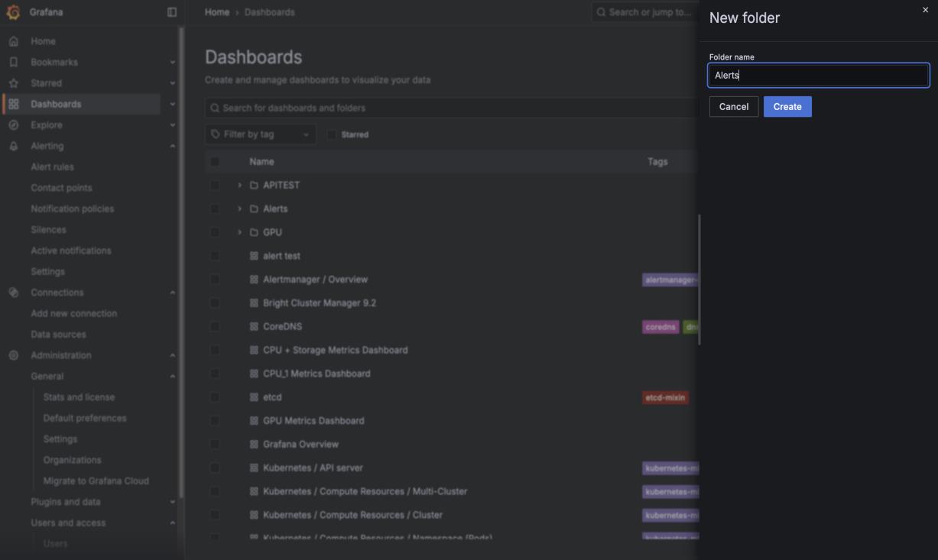The image size is (938, 560).
Task: Open Notification policies in sidebar
Action: (x=72, y=209)
